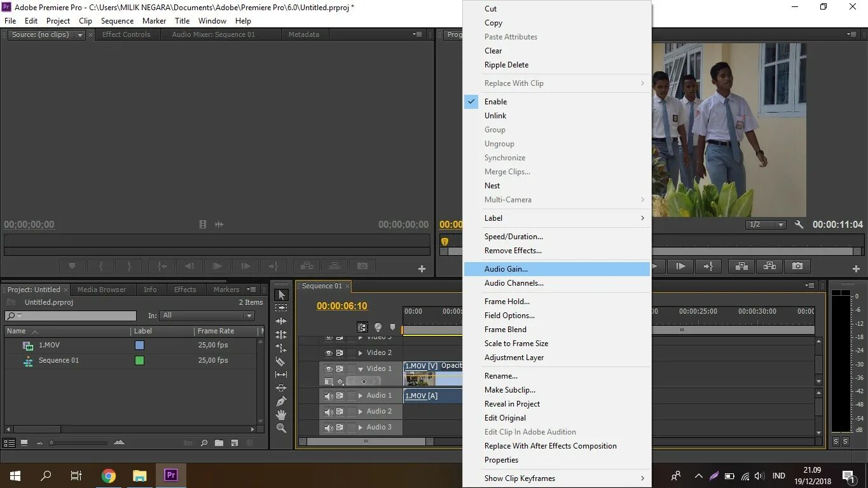Expand the Audio 1 track
The image size is (868, 488).
(x=361, y=396)
